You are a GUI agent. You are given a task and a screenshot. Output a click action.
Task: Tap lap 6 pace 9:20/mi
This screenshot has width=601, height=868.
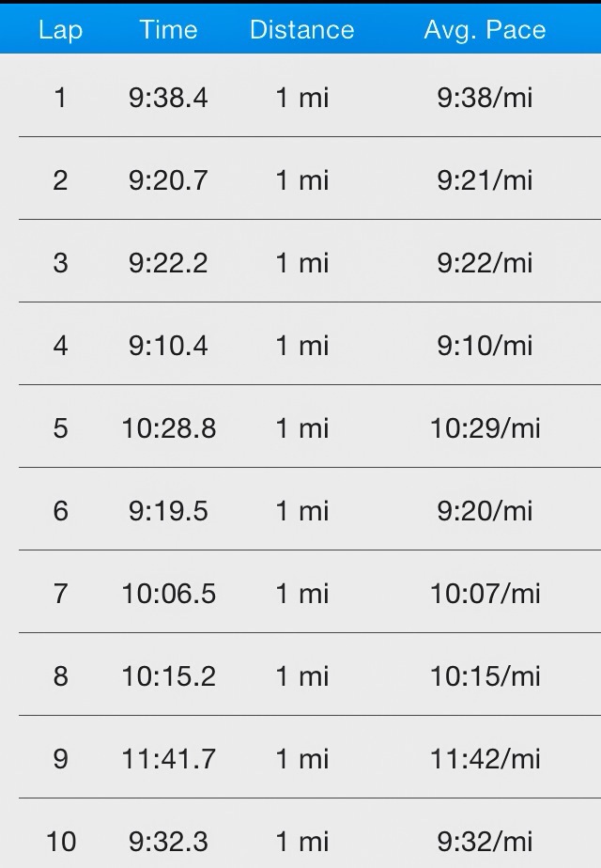(x=485, y=511)
